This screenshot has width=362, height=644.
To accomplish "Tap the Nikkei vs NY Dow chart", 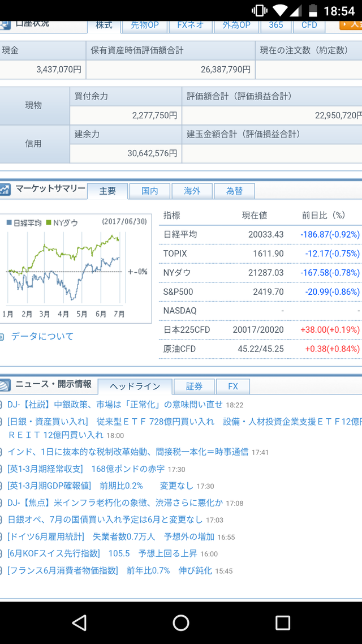I will click(x=76, y=268).
